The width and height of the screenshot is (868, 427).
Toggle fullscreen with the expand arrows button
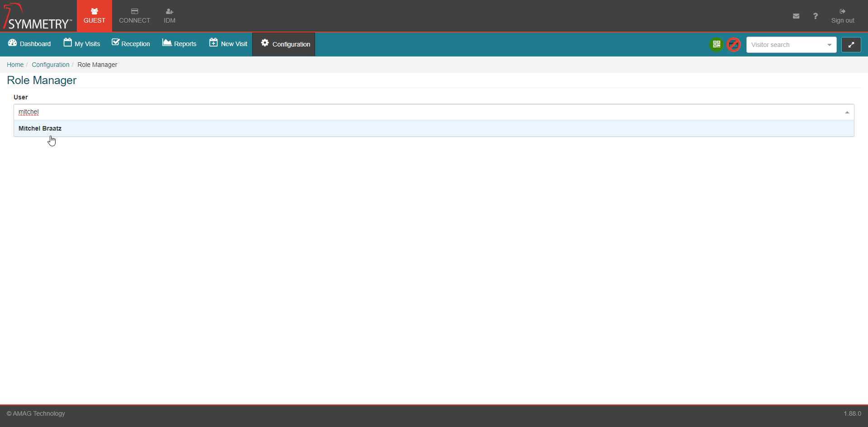point(851,45)
